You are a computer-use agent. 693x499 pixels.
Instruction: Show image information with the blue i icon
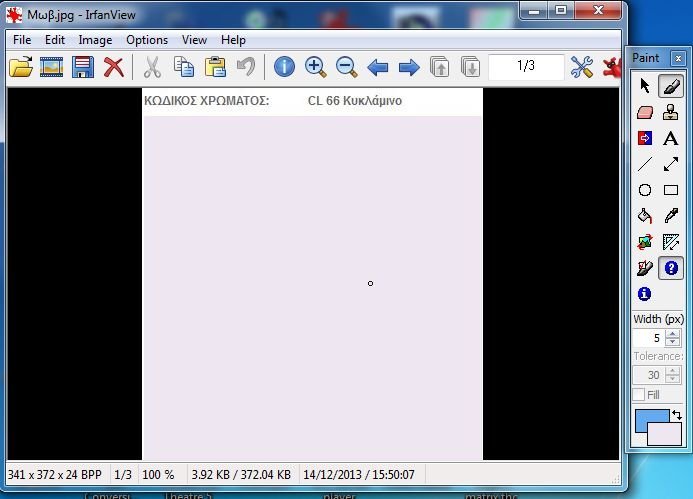click(x=284, y=67)
